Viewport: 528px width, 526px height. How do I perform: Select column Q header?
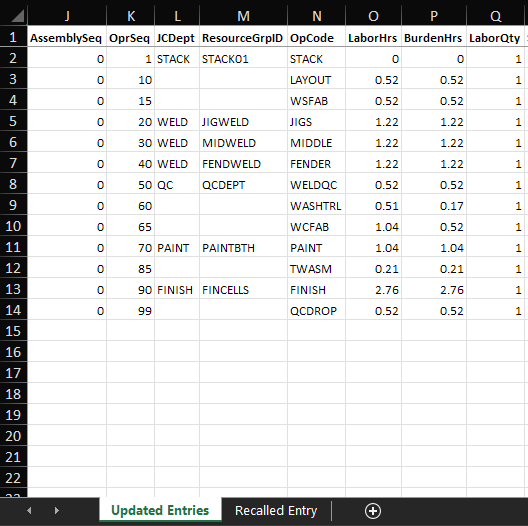pyautogui.click(x=496, y=15)
